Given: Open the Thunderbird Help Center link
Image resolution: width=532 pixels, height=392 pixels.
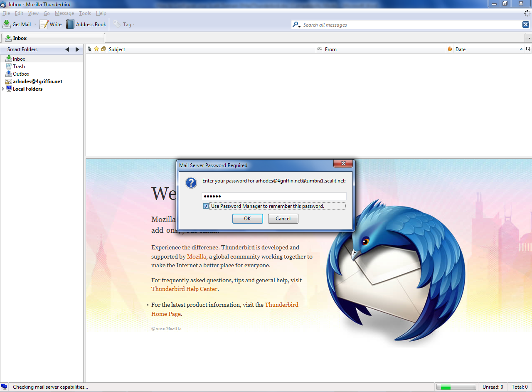Looking at the screenshot, I should click(184, 289).
